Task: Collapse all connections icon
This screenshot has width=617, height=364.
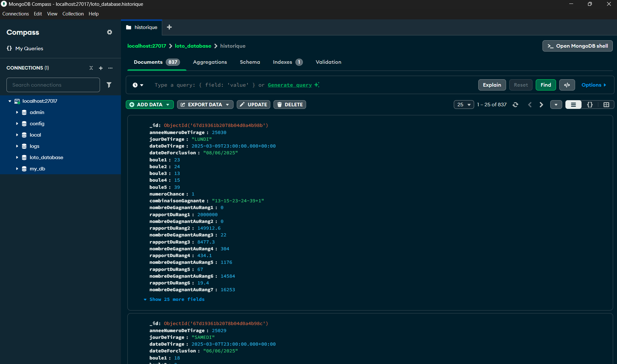Action: [91, 68]
